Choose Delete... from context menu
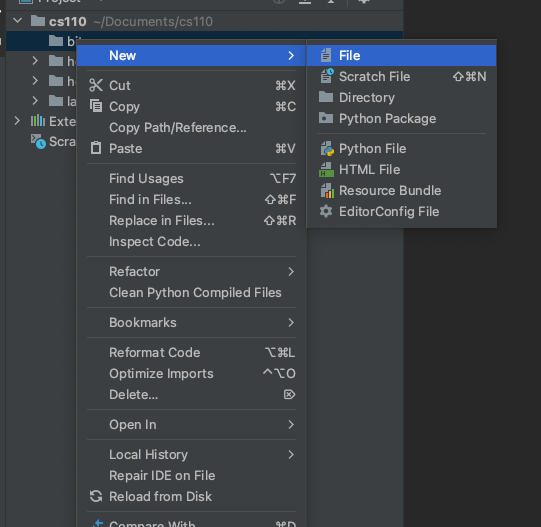 pyautogui.click(x=191, y=394)
